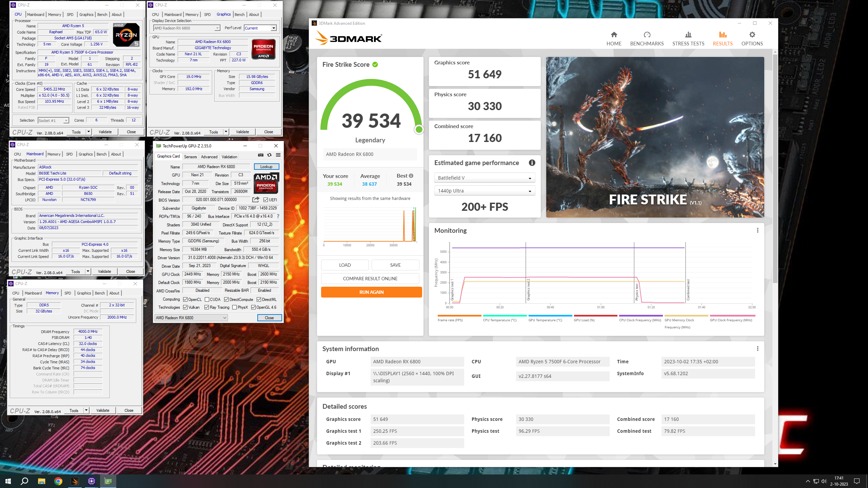Open the GPU-Z hamburger menu
The width and height of the screenshot is (868, 488).
278,155
